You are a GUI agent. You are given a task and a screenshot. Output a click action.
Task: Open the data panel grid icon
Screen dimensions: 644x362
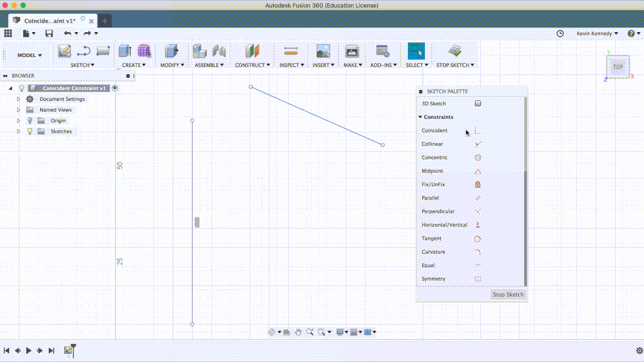click(8, 33)
